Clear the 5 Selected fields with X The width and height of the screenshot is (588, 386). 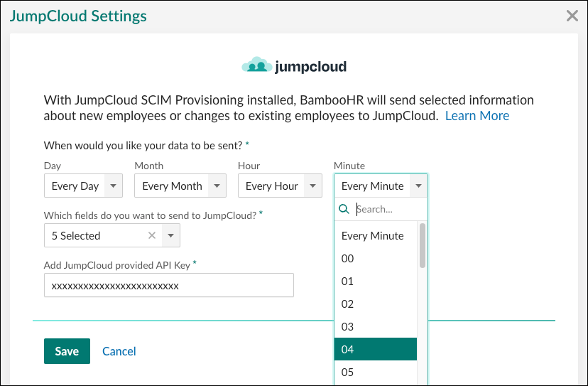[152, 235]
